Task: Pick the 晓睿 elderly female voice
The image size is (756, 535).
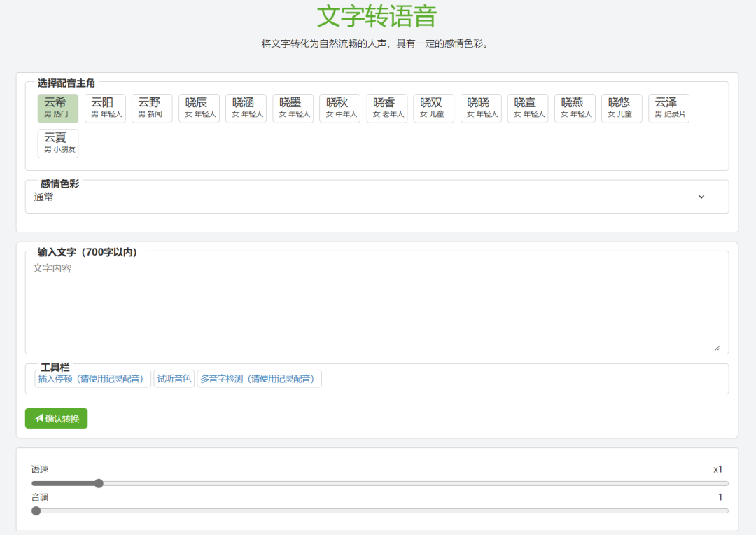Action: click(x=387, y=108)
